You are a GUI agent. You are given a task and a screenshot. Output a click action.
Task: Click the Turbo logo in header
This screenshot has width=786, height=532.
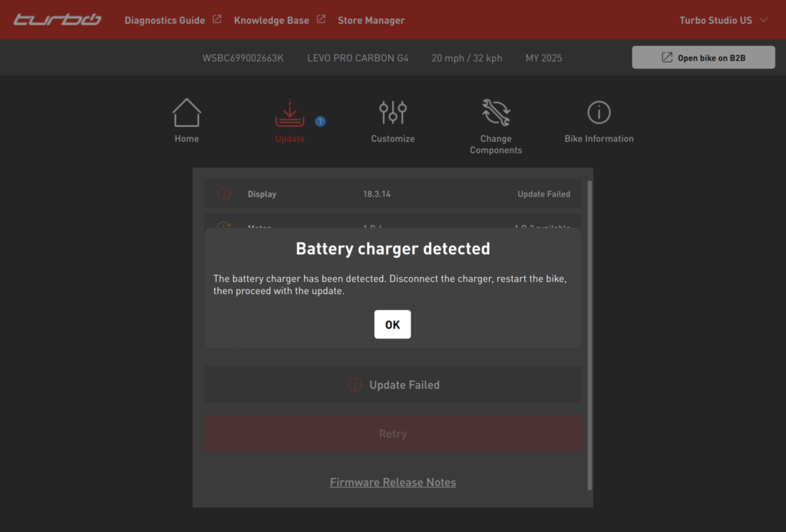pyautogui.click(x=58, y=20)
